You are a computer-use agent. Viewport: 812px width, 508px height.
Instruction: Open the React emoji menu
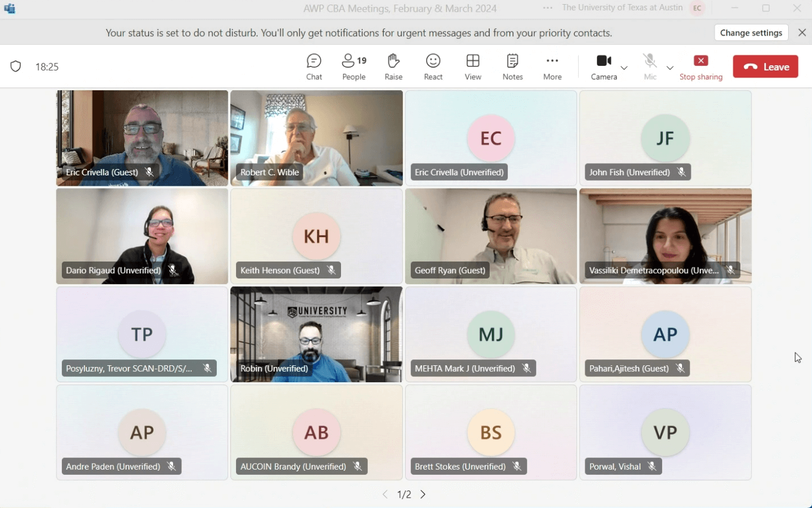pyautogui.click(x=433, y=66)
